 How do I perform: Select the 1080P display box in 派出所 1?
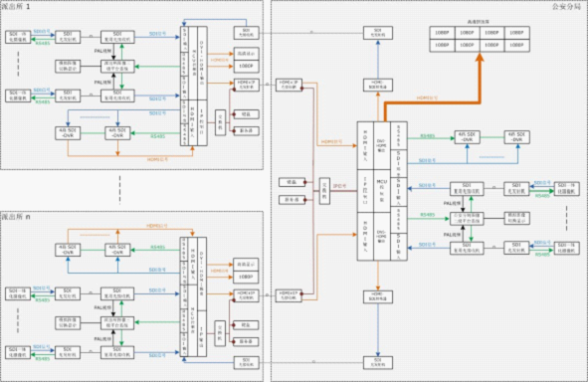point(246,66)
